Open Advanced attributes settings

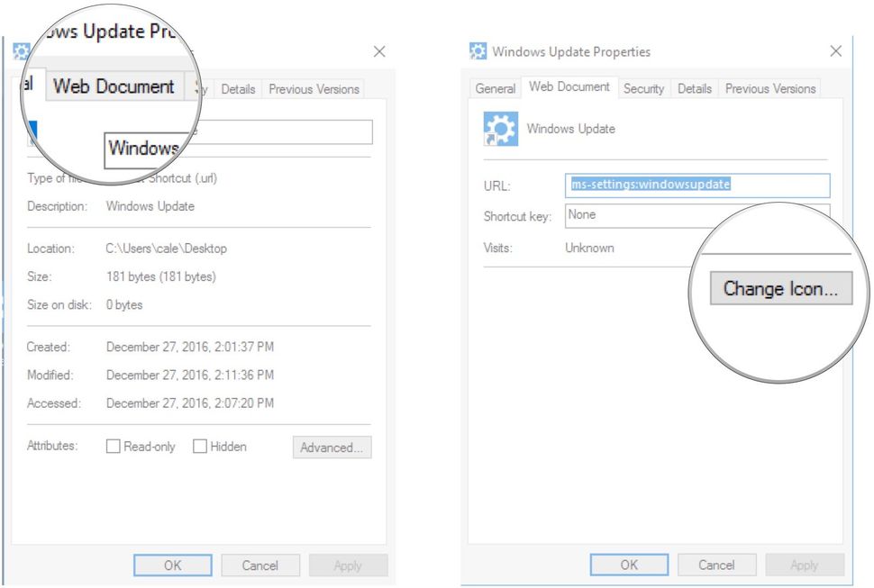pyautogui.click(x=332, y=448)
